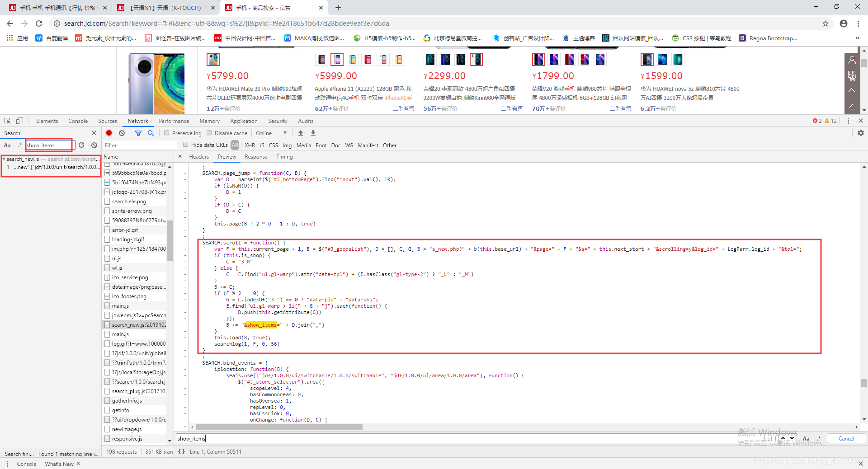Viewport: 868px width, 469px height.
Task: Go to the next find match
Action: (x=792, y=438)
